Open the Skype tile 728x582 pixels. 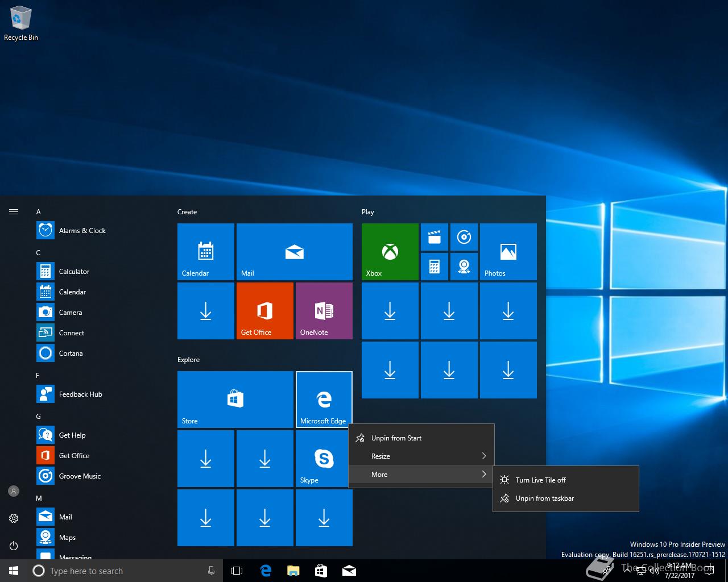pos(324,458)
